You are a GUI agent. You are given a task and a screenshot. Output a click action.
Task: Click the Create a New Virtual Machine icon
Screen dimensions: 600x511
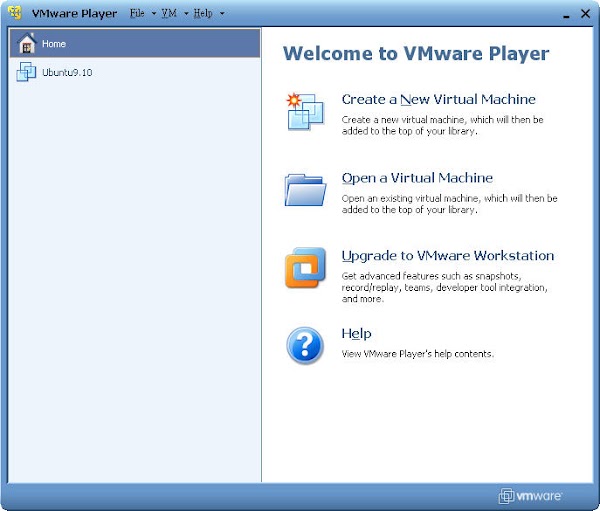(x=305, y=111)
